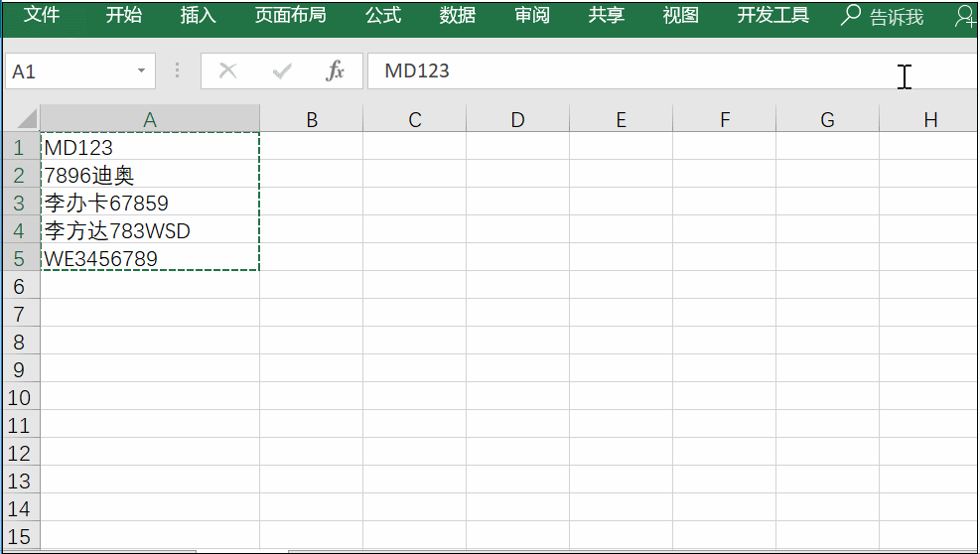The image size is (980, 554).
Task: Click the share person icon
Action: tap(966, 16)
